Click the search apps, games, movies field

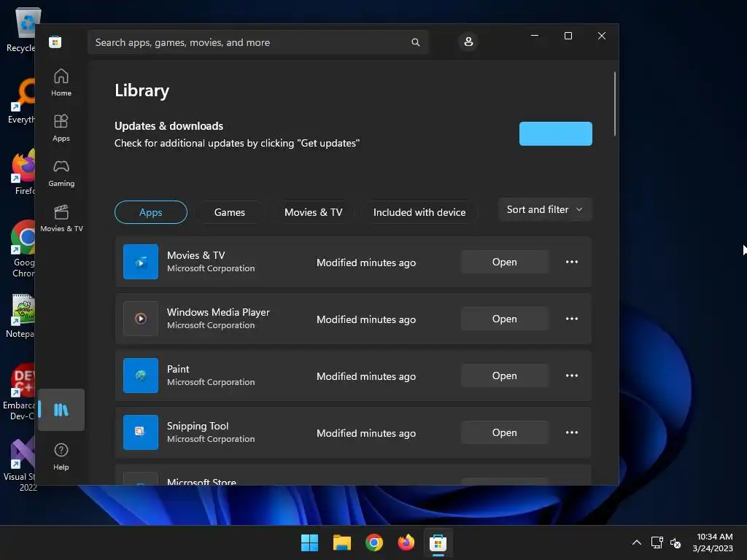coord(258,42)
